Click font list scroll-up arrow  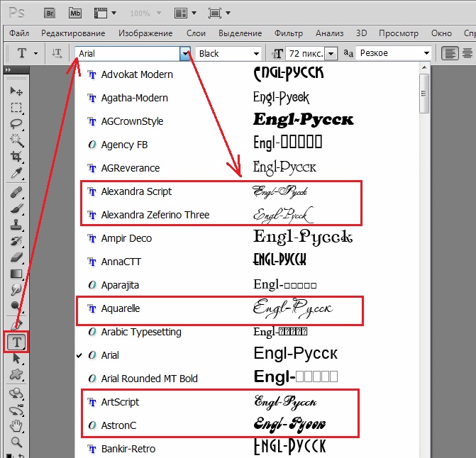[x=424, y=67]
